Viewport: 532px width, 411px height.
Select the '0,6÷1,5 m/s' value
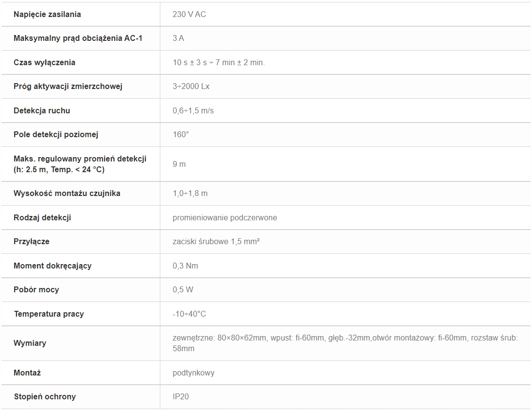[193, 111]
